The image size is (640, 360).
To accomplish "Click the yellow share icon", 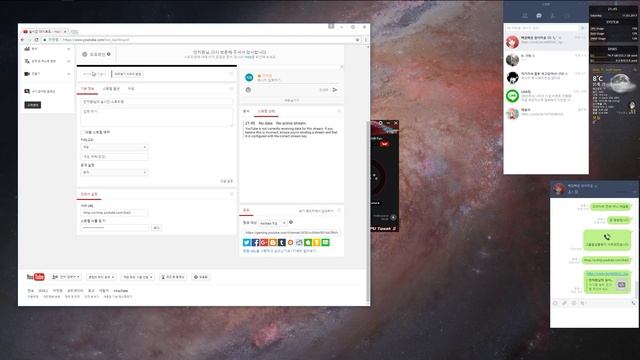I will coord(317,242).
